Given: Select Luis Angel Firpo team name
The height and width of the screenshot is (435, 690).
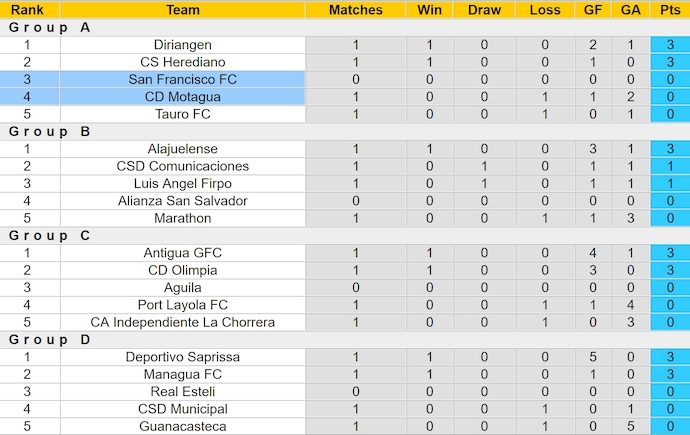Looking at the screenshot, I should (x=183, y=184).
